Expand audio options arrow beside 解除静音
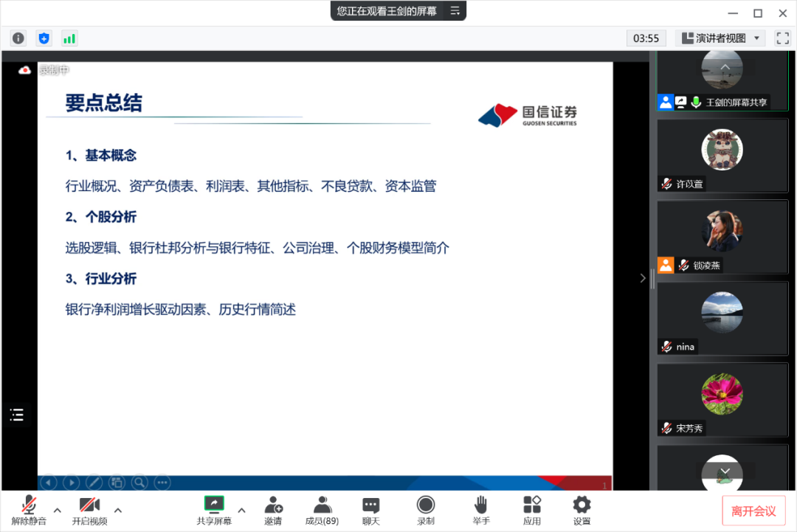 (x=57, y=510)
